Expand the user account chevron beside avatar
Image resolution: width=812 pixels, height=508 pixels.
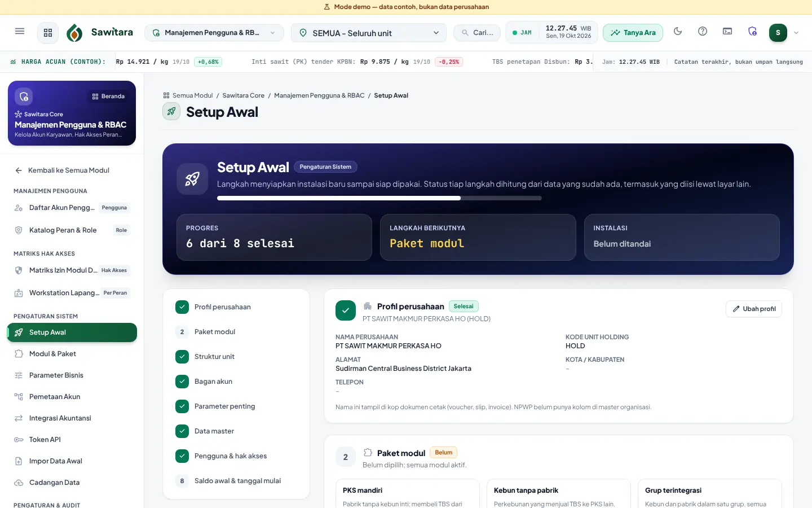[x=796, y=33]
